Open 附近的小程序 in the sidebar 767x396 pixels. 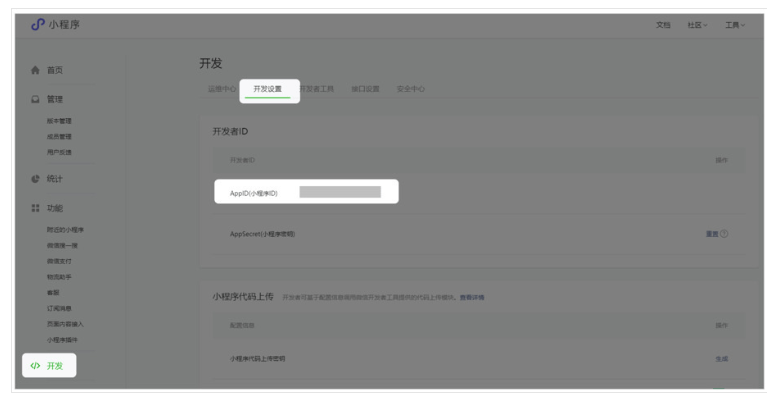66,230
